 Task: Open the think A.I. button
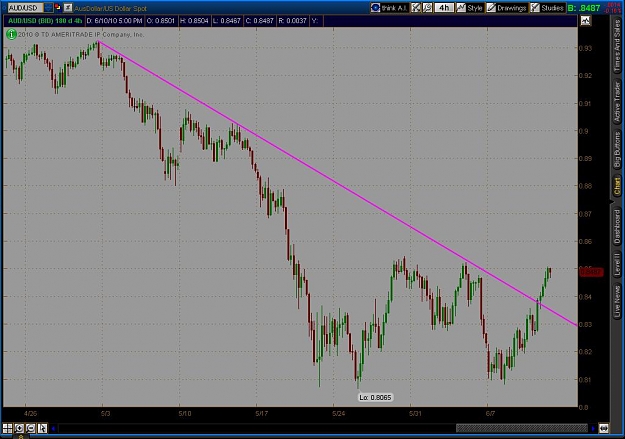pos(389,8)
